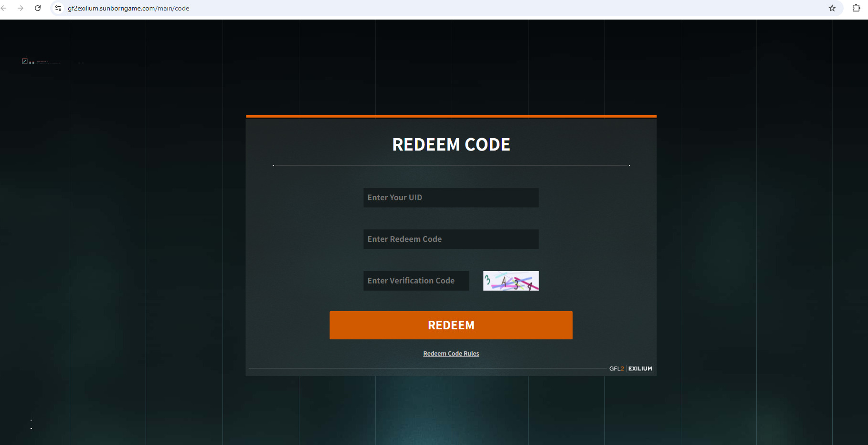The width and height of the screenshot is (868, 445).
Task: Click the REDEEM CODE heading
Action: click(x=451, y=144)
